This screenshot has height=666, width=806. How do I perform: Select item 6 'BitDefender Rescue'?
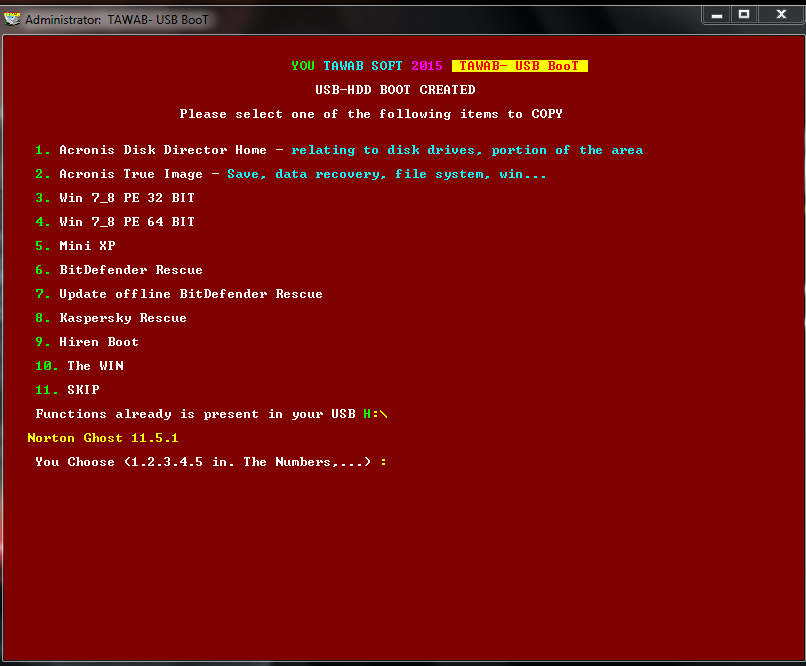coord(119,270)
